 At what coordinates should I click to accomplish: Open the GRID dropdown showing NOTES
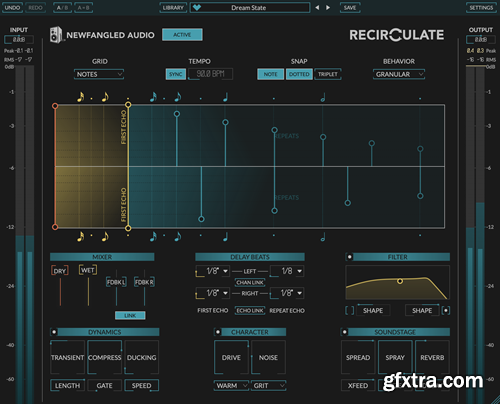[x=99, y=74]
